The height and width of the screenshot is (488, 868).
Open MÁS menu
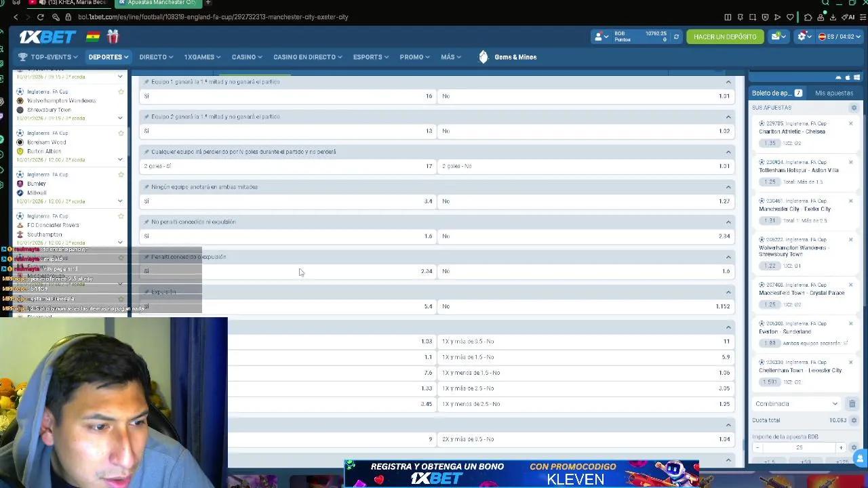tap(451, 57)
